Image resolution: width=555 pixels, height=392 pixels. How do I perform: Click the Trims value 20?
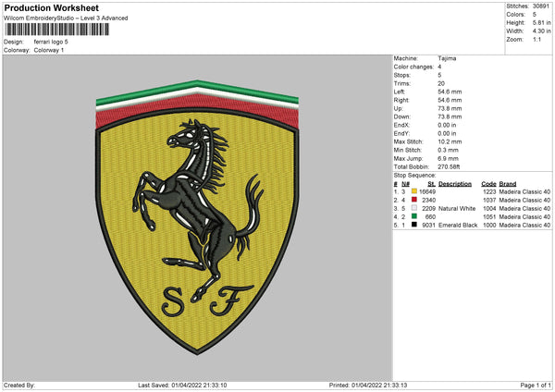pyautogui.click(x=441, y=83)
